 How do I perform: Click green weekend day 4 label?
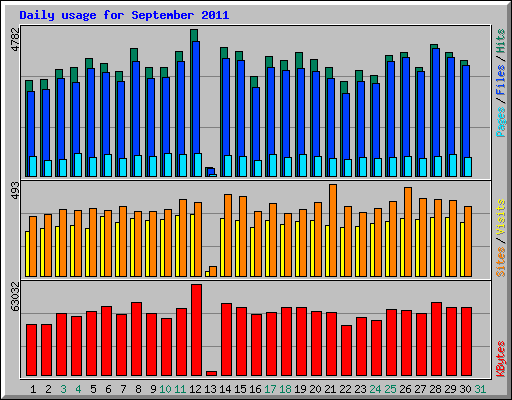tap(78, 389)
